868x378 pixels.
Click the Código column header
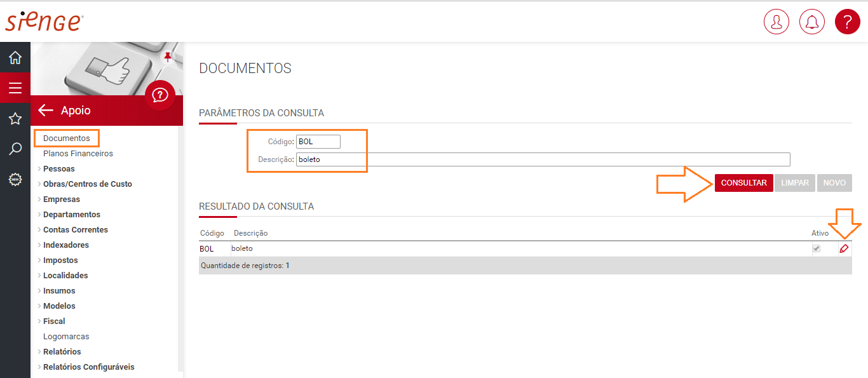point(212,234)
